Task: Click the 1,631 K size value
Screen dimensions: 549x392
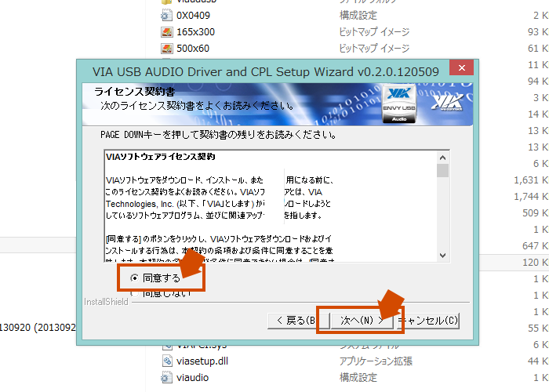Action: [530, 180]
